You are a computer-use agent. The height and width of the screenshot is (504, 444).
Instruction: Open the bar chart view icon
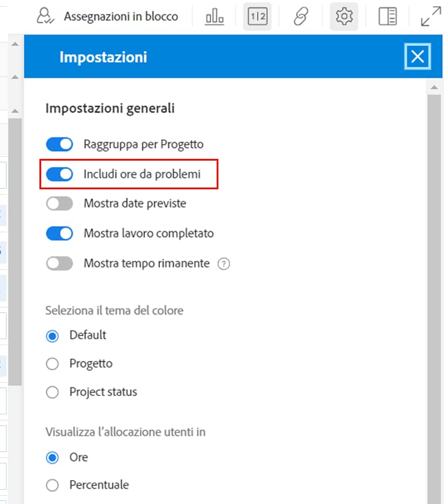coord(215,16)
